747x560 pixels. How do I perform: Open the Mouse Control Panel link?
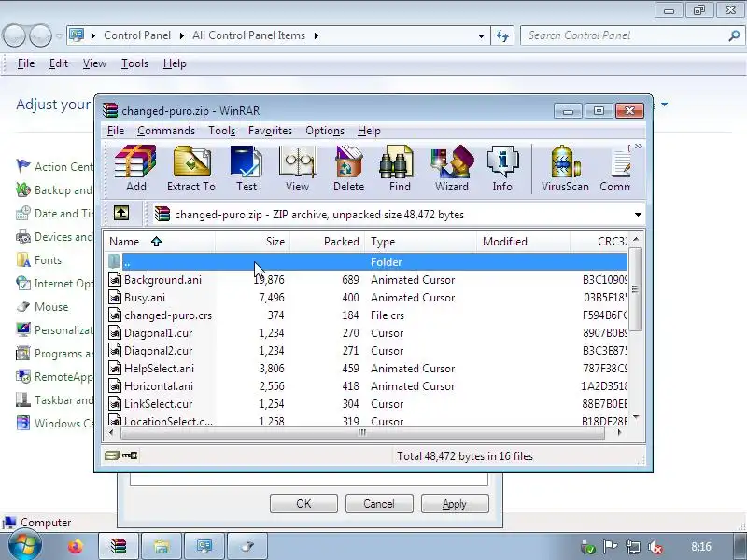pos(51,307)
